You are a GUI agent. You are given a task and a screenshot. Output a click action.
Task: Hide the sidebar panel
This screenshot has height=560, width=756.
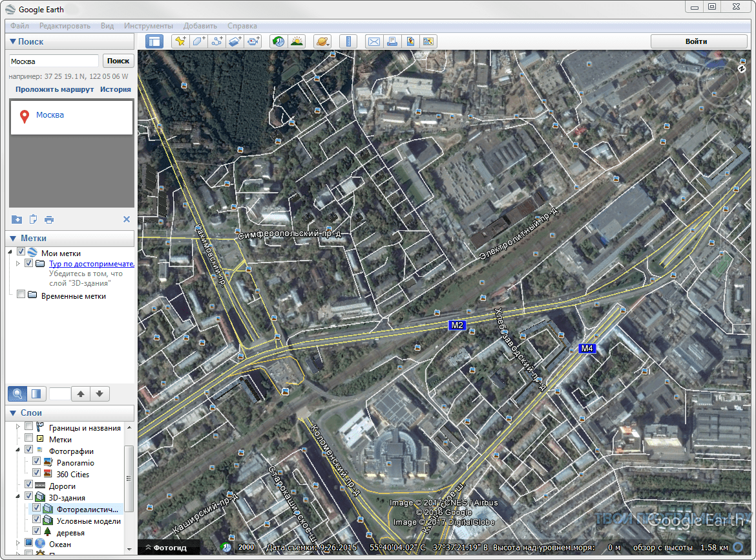point(154,41)
